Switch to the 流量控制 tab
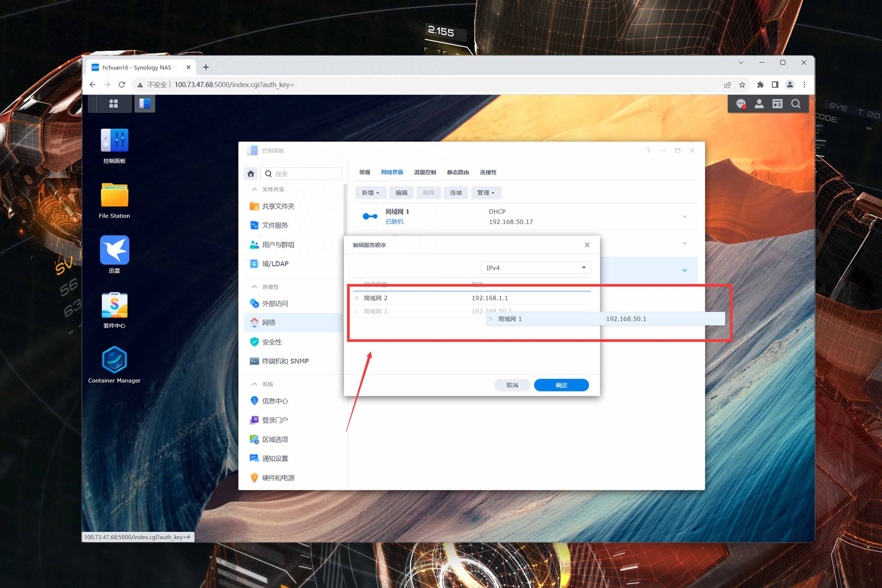 pos(425,172)
